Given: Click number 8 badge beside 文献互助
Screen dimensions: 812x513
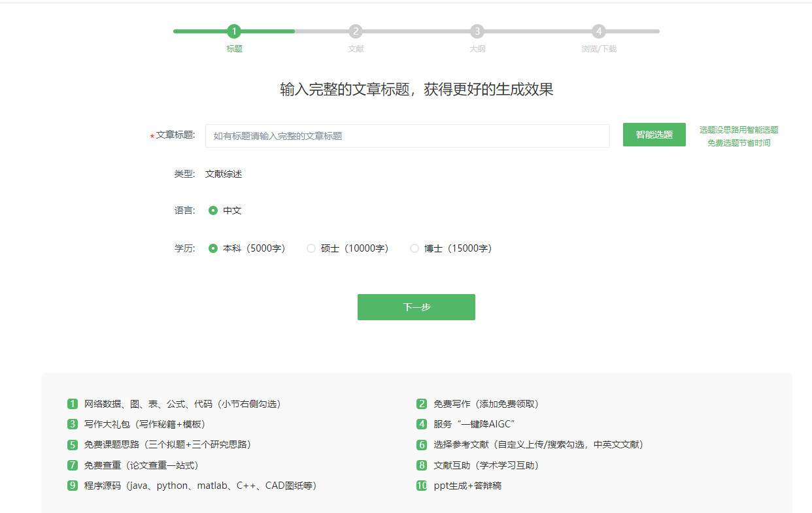Looking at the screenshot, I should pyautogui.click(x=422, y=465).
